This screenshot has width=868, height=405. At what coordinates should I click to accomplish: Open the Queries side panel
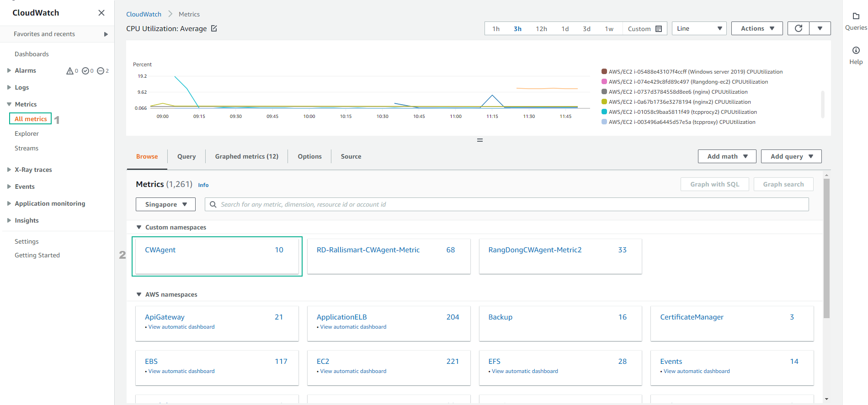pos(856,21)
